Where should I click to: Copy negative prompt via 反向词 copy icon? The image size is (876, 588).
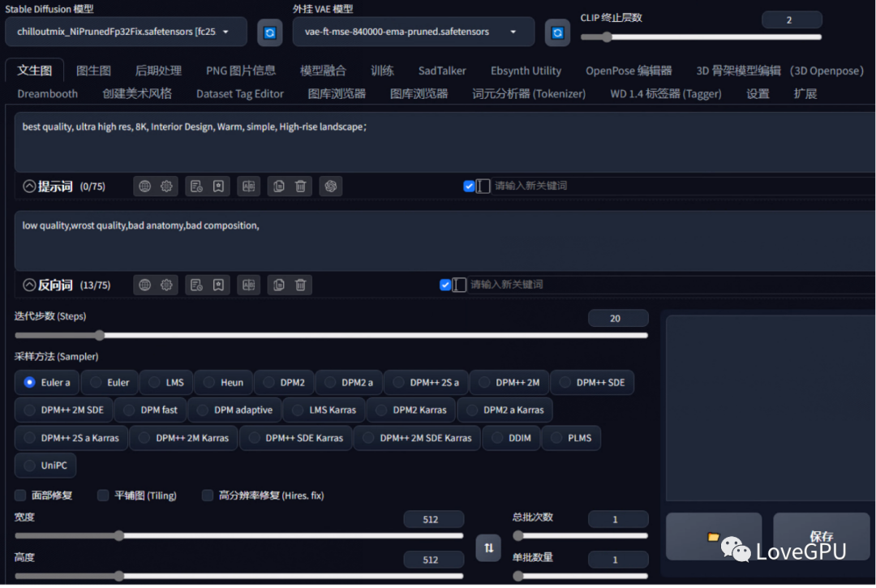coord(279,285)
